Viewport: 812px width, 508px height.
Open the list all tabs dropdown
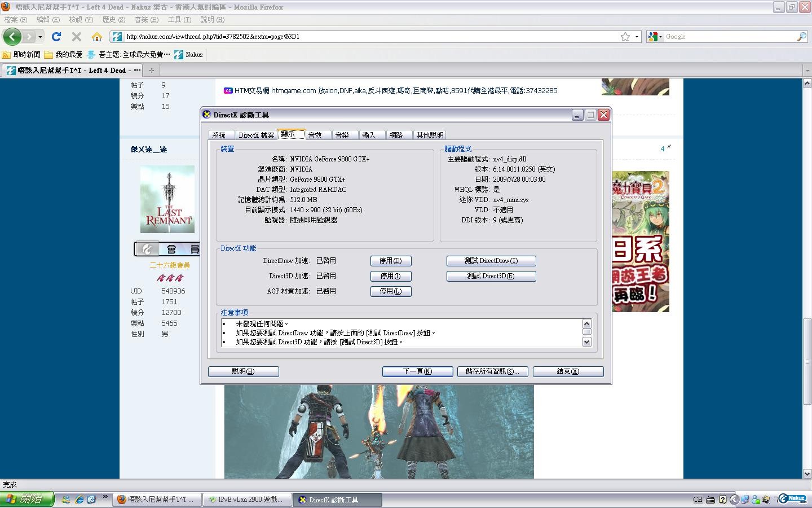(806, 71)
